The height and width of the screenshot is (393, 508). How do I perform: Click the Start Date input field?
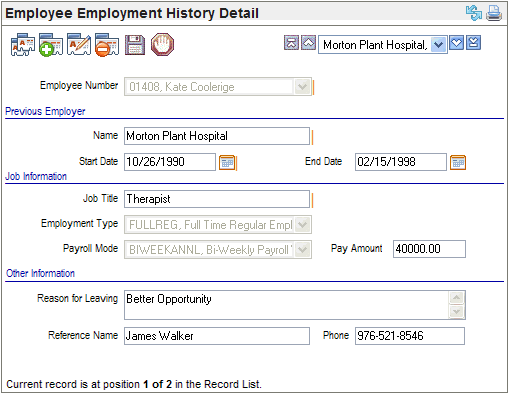[x=170, y=162]
